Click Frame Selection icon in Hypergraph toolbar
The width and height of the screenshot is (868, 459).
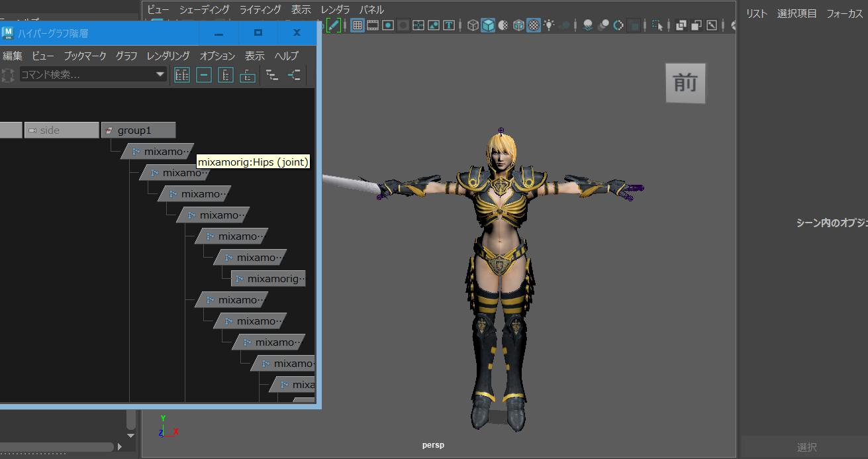[204, 75]
